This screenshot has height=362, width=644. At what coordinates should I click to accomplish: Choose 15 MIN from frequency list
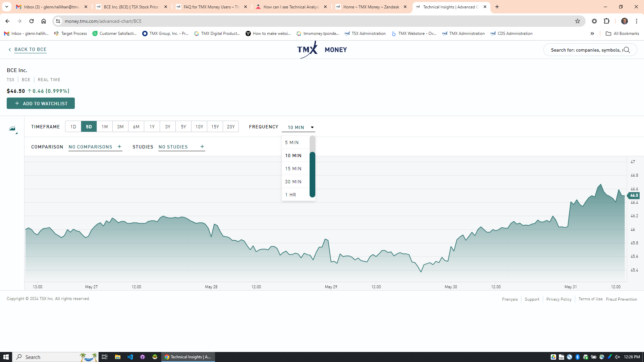pos(293,169)
